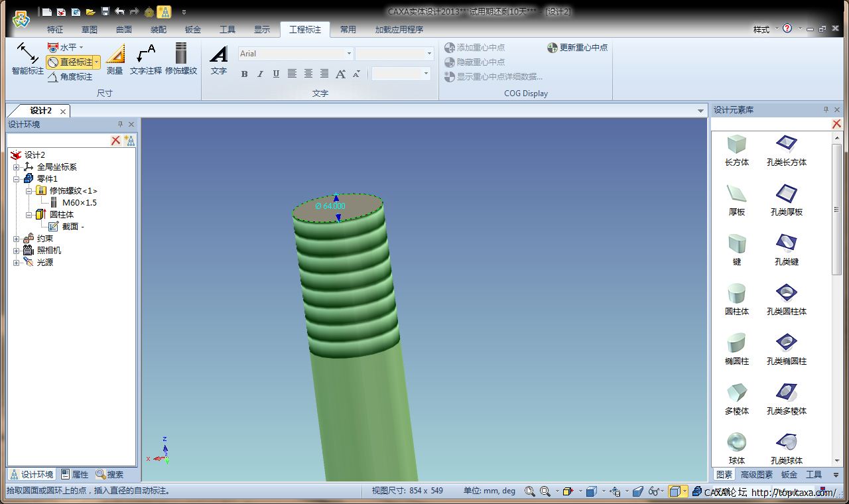Click the glasses view icon in the status bar
The image size is (849, 504).
tap(654, 491)
